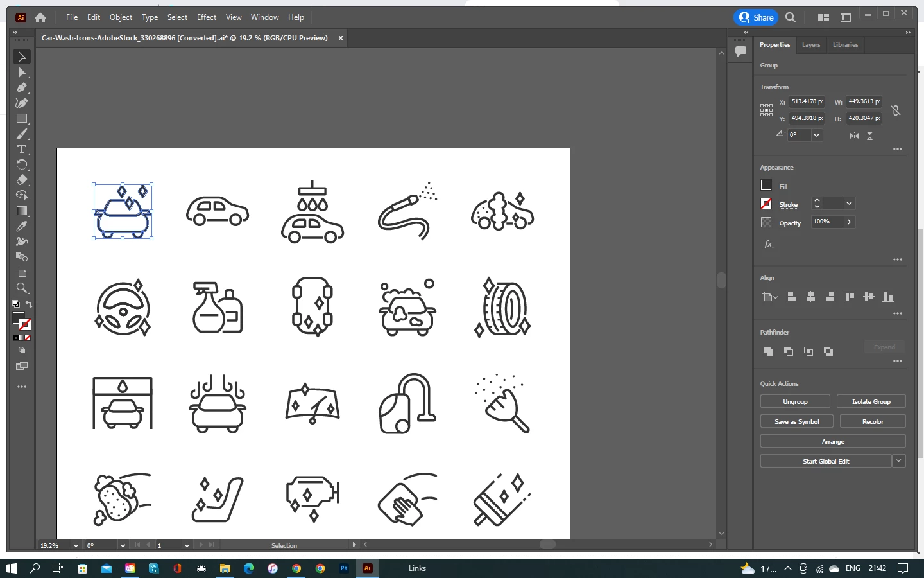Open the Start Global Edit options dropdown
Image resolution: width=924 pixels, height=578 pixels.
coord(899,461)
